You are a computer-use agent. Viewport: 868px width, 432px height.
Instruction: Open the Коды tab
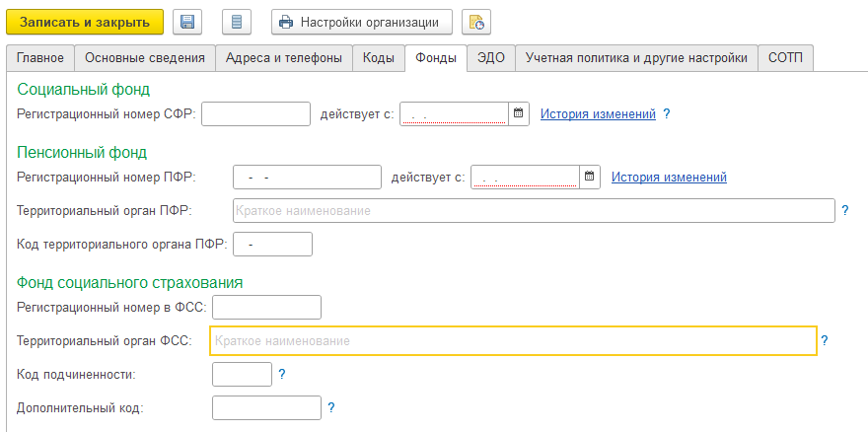(379, 58)
